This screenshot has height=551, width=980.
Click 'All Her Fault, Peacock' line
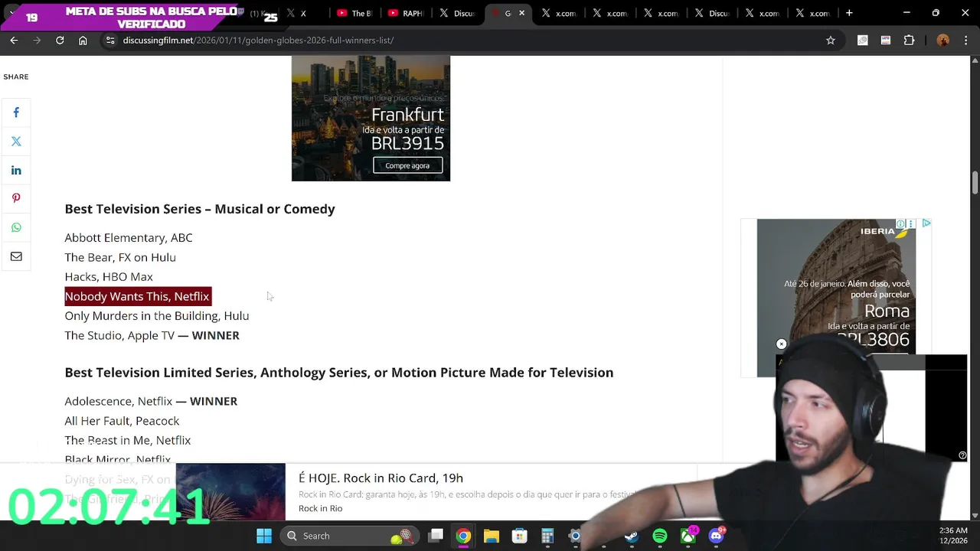pos(122,421)
